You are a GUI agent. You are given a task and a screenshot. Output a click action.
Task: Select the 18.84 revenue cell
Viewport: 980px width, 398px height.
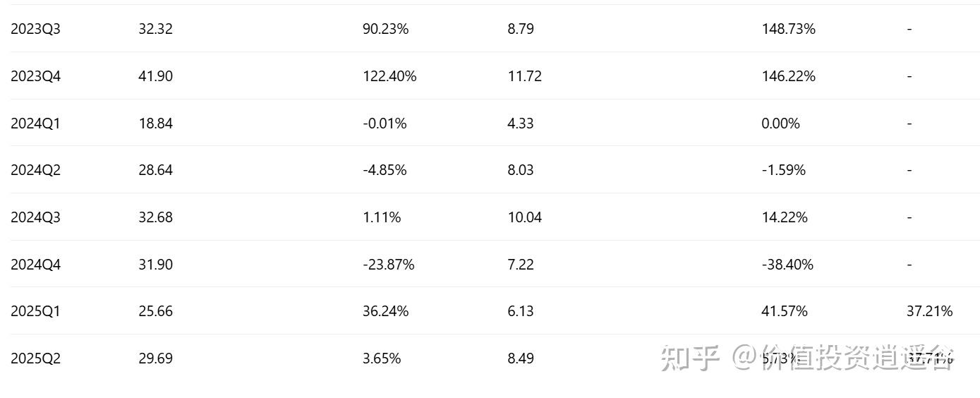(x=155, y=123)
